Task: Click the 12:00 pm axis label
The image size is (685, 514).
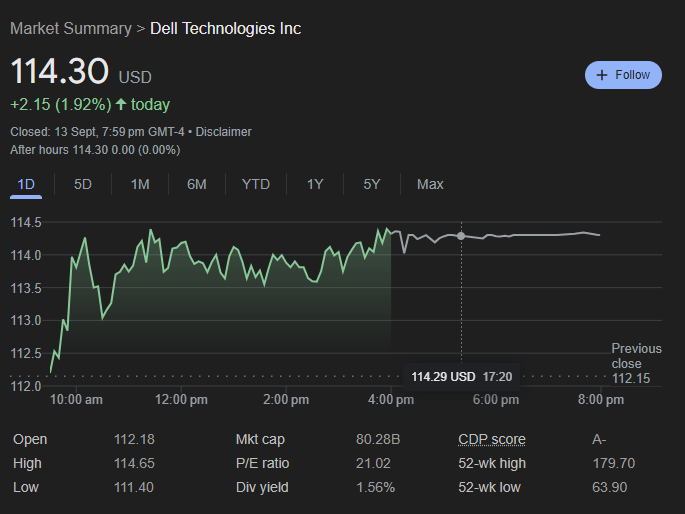Action: (181, 400)
